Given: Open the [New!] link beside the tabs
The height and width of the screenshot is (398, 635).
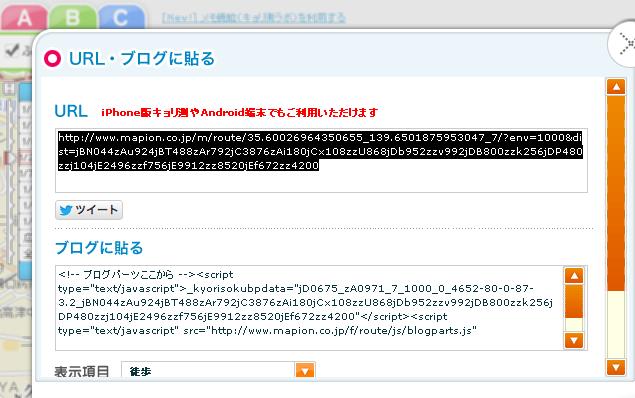Looking at the screenshot, I should pos(254,18).
